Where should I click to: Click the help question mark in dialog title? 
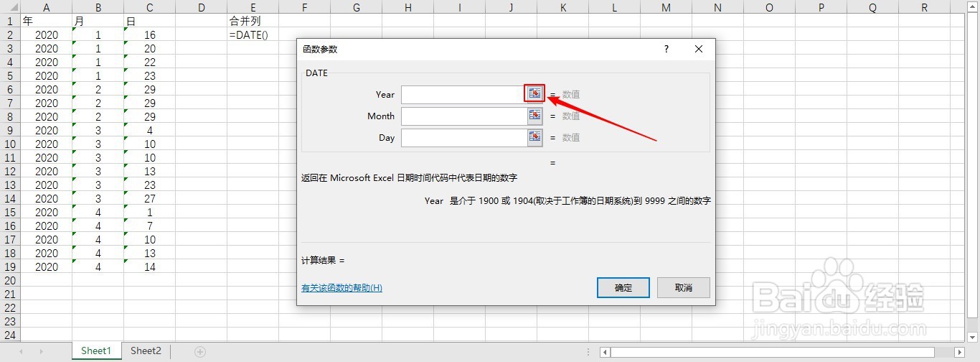666,50
